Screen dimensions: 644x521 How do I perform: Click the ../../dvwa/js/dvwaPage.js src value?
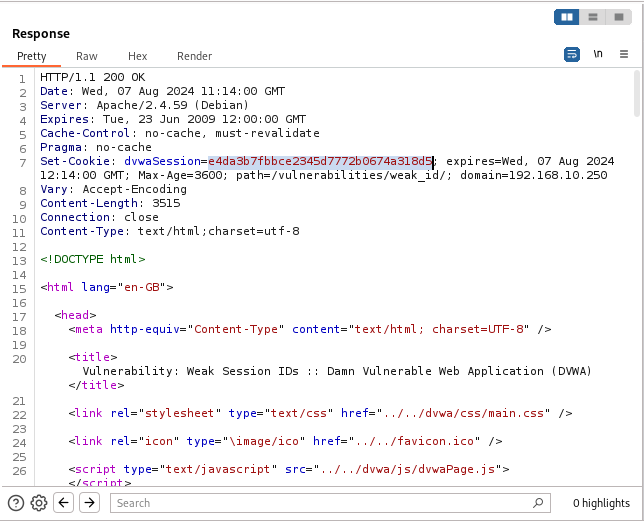(407, 469)
